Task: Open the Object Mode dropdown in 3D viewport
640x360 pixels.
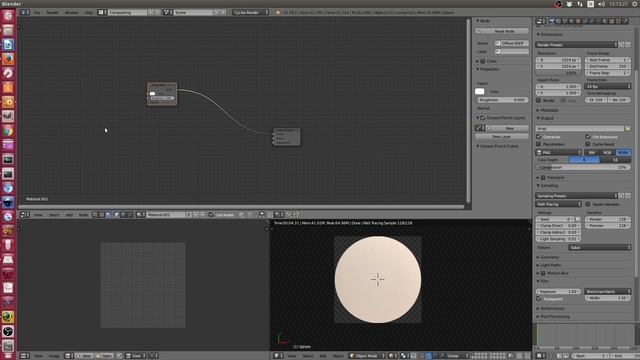Action: coord(367,356)
